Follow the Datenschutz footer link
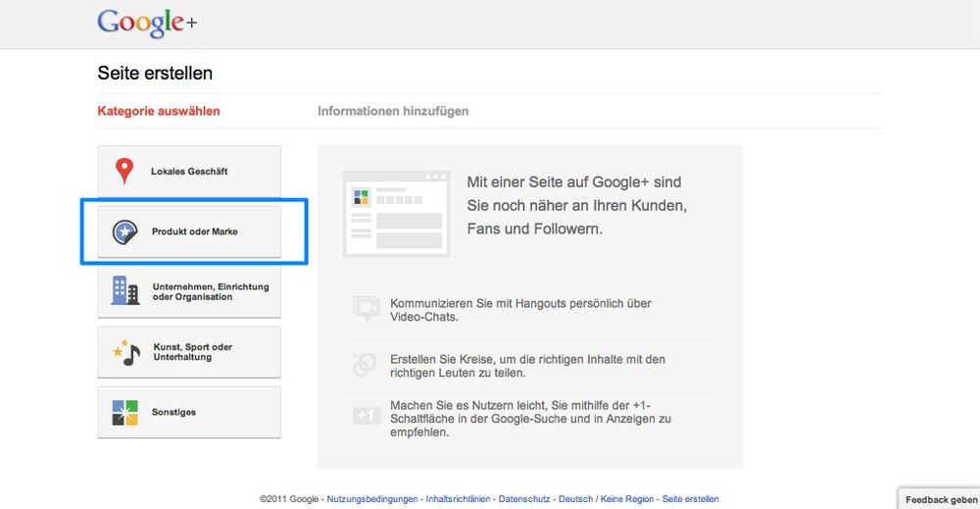980x509 pixels. pyautogui.click(x=524, y=499)
